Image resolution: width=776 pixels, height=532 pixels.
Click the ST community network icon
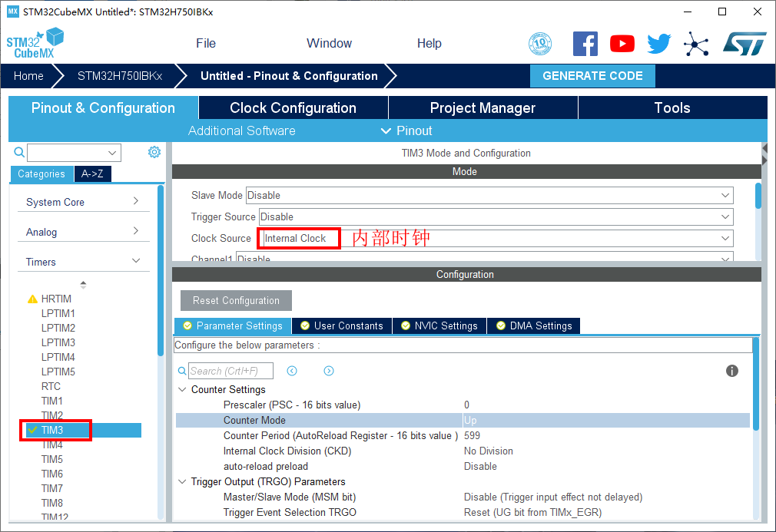click(x=696, y=44)
